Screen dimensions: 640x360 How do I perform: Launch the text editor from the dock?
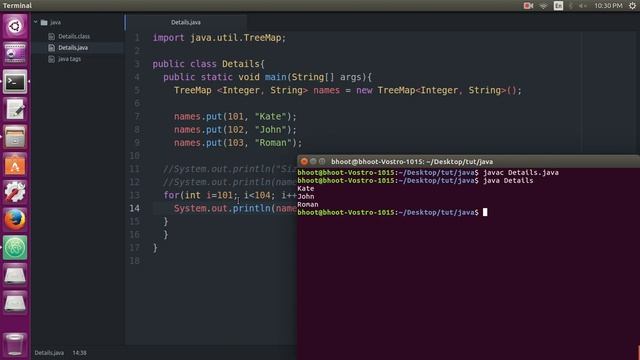click(x=15, y=109)
